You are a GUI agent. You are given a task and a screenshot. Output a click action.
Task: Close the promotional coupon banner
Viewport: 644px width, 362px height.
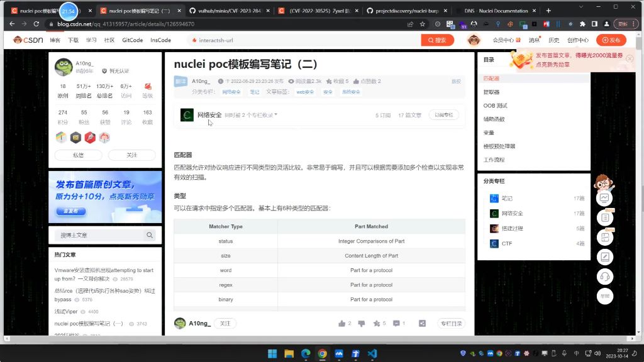tap(630, 58)
